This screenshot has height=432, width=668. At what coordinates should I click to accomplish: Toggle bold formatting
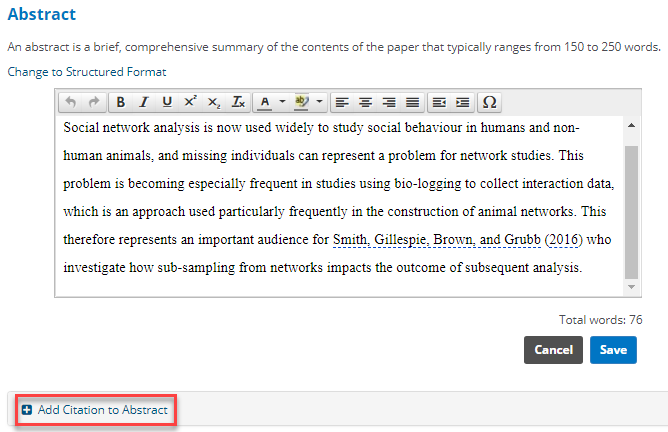(x=121, y=102)
